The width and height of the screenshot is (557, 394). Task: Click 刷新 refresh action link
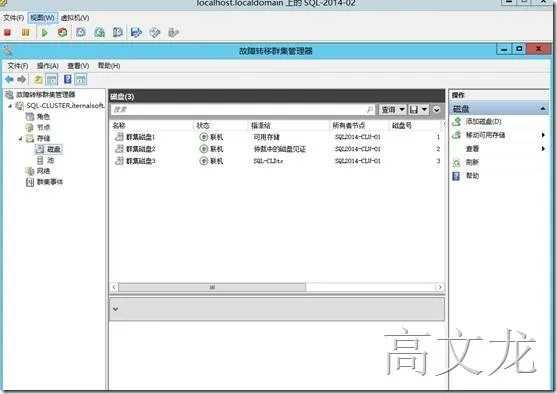coord(472,162)
